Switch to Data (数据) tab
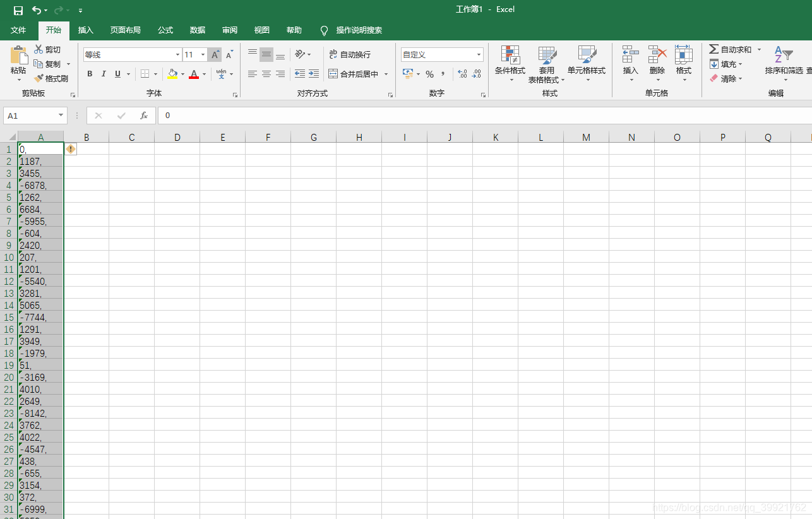 coord(198,30)
